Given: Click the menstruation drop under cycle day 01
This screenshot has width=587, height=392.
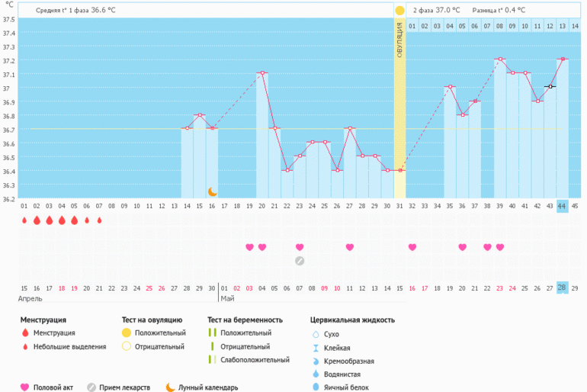Looking at the screenshot, I should pyautogui.click(x=24, y=220).
